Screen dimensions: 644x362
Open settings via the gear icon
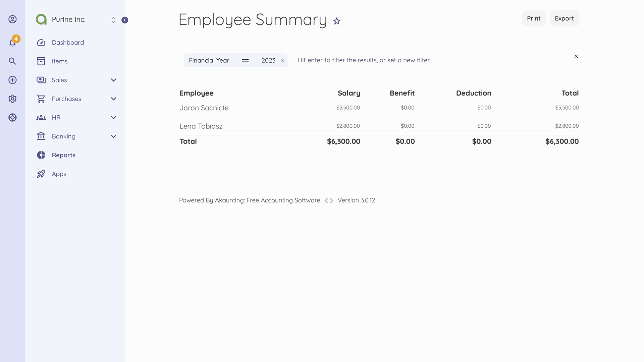12,99
